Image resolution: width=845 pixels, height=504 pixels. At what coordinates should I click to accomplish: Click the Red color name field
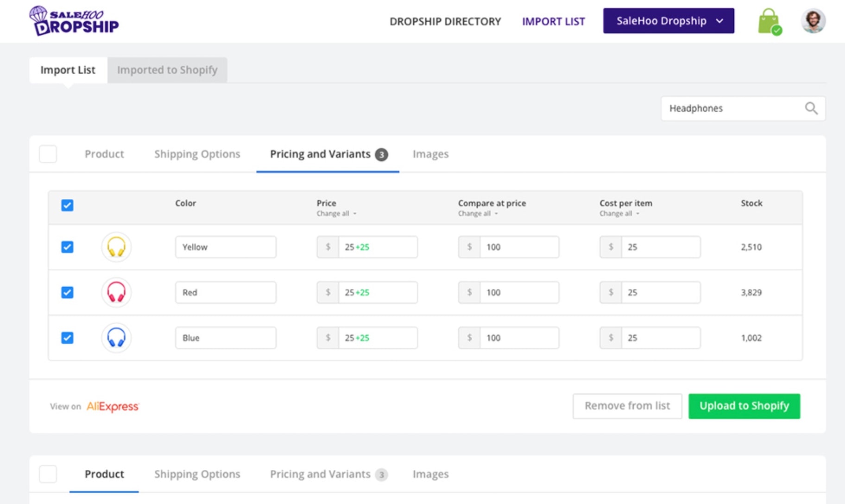(226, 292)
